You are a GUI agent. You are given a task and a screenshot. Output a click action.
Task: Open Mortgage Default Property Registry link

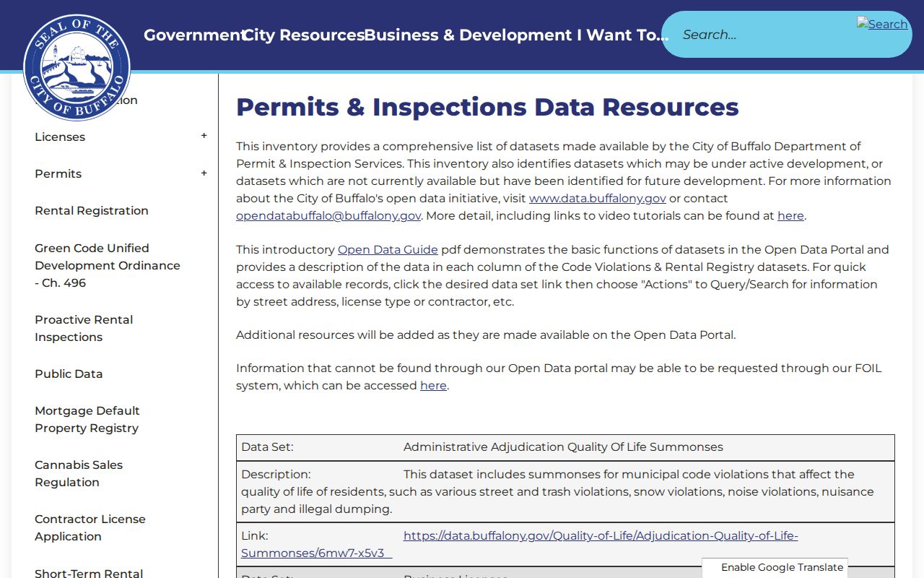point(87,419)
